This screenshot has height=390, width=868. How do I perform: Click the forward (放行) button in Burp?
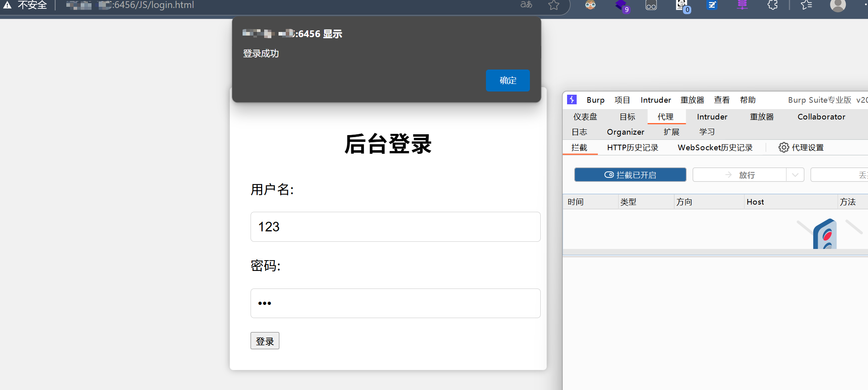pyautogui.click(x=739, y=175)
